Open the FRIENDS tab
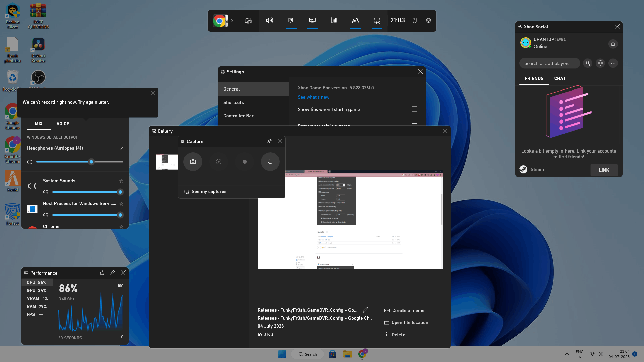644x362 pixels. click(x=534, y=78)
